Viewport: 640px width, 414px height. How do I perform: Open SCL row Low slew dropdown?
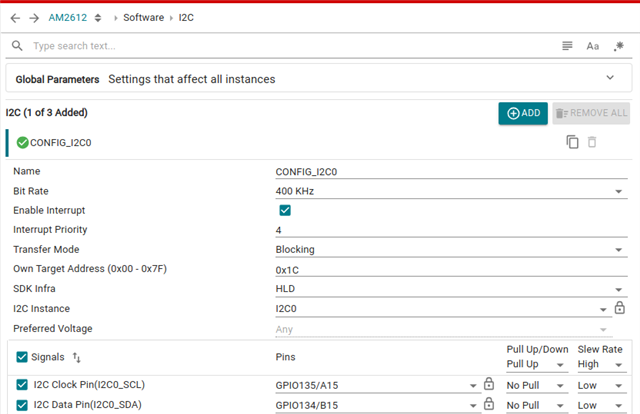click(x=601, y=385)
